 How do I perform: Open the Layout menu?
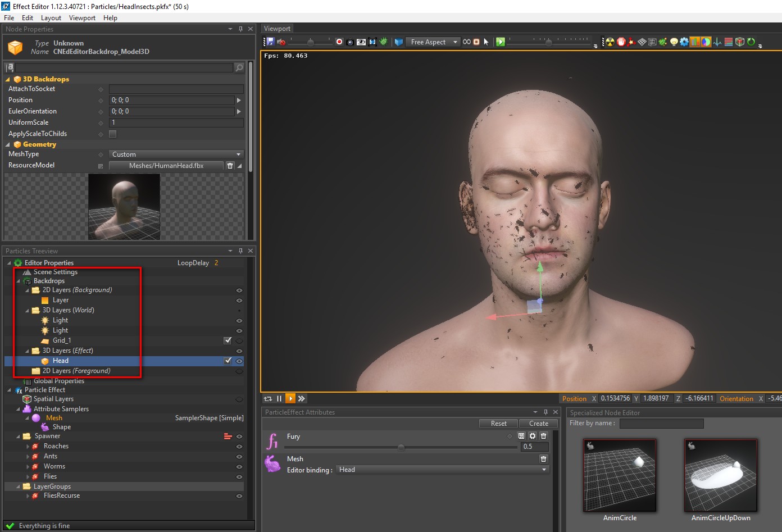click(x=51, y=18)
